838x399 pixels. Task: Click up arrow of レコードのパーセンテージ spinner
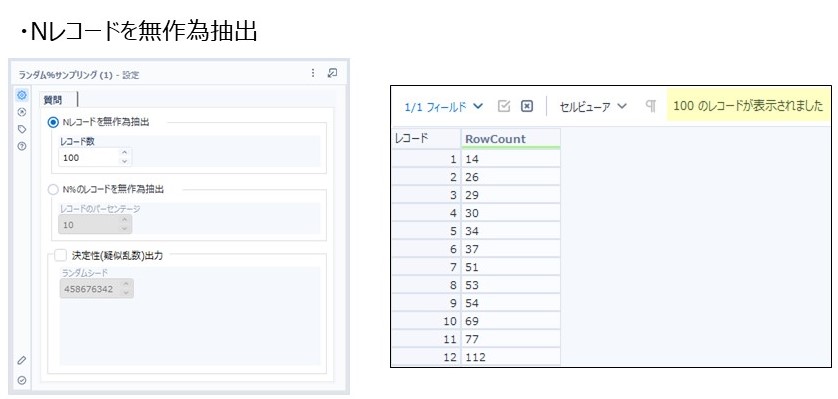click(125, 221)
